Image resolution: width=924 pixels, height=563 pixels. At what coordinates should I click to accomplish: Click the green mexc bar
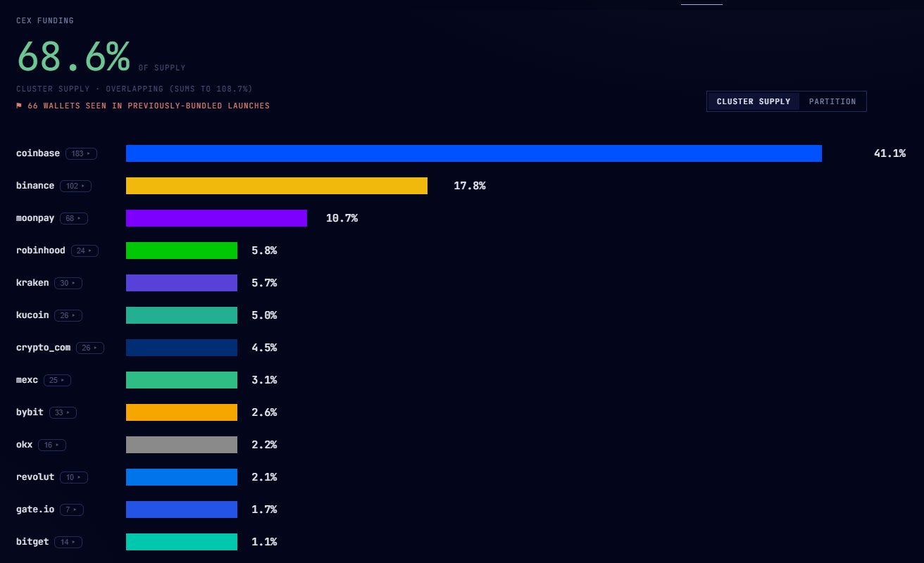click(x=182, y=380)
